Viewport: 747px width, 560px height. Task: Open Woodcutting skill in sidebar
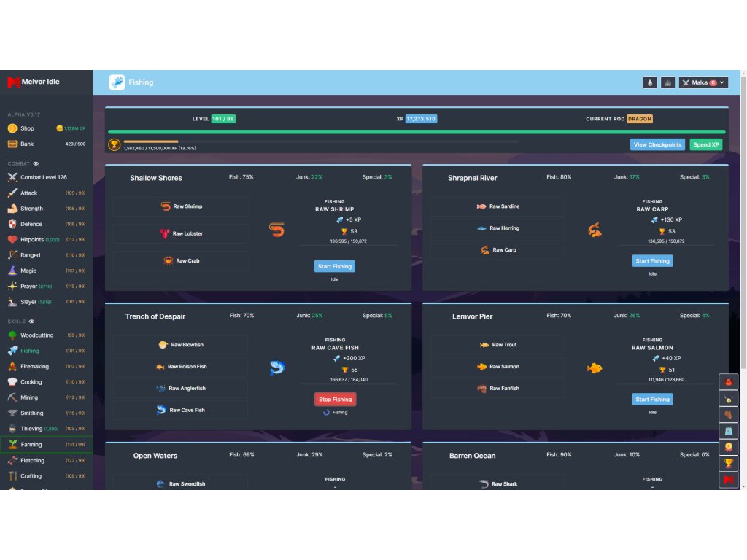pyautogui.click(x=36, y=335)
